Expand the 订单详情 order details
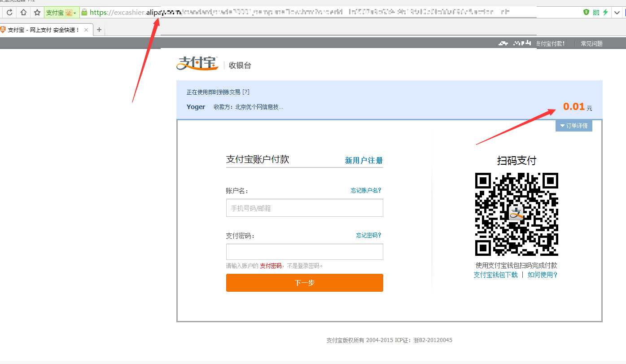Screen dimensions: 626x364 coord(574,126)
